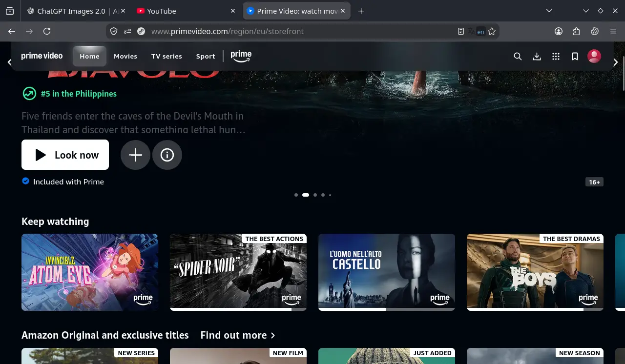Click the address bar URL field
Screen dimensions: 625x364
pos(303,31)
